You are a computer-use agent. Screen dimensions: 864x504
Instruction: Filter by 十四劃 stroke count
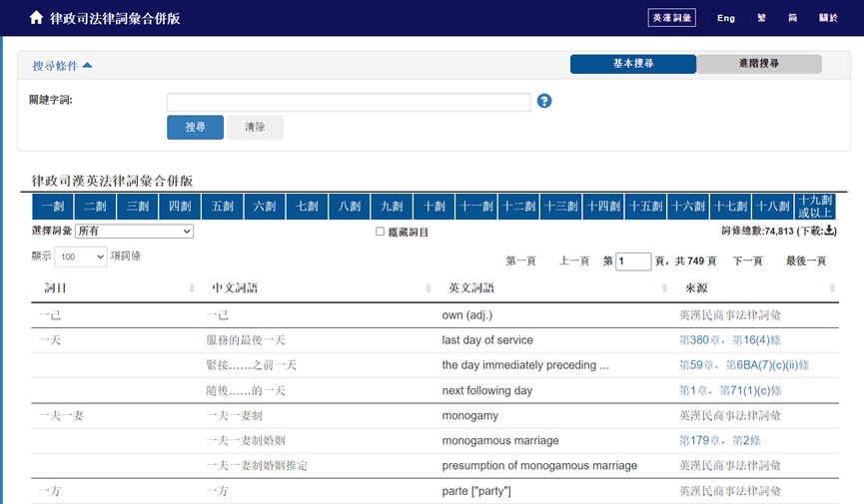point(604,207)
